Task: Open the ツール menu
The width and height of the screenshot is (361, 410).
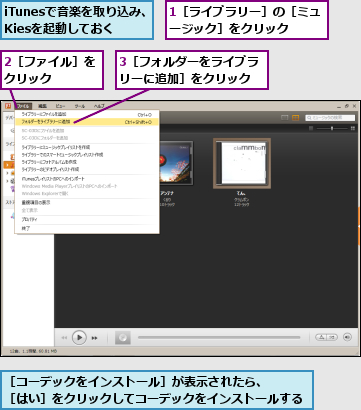Action: coord(80,106)
